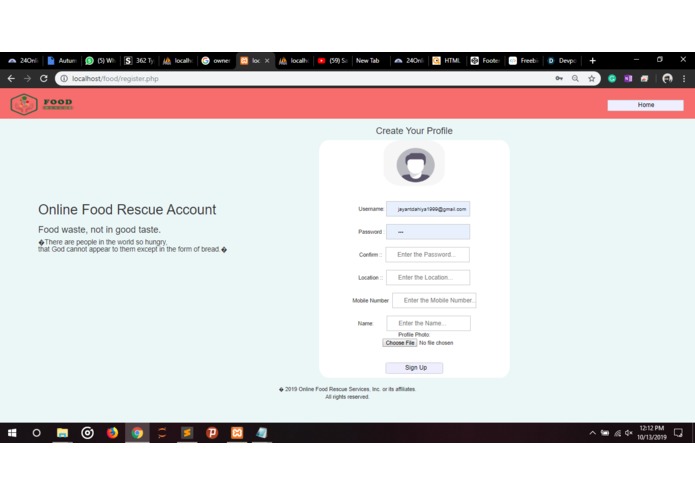Screen dimensions: 695x494
Task: Click the Username field
Action: click(x=428, y=209)
